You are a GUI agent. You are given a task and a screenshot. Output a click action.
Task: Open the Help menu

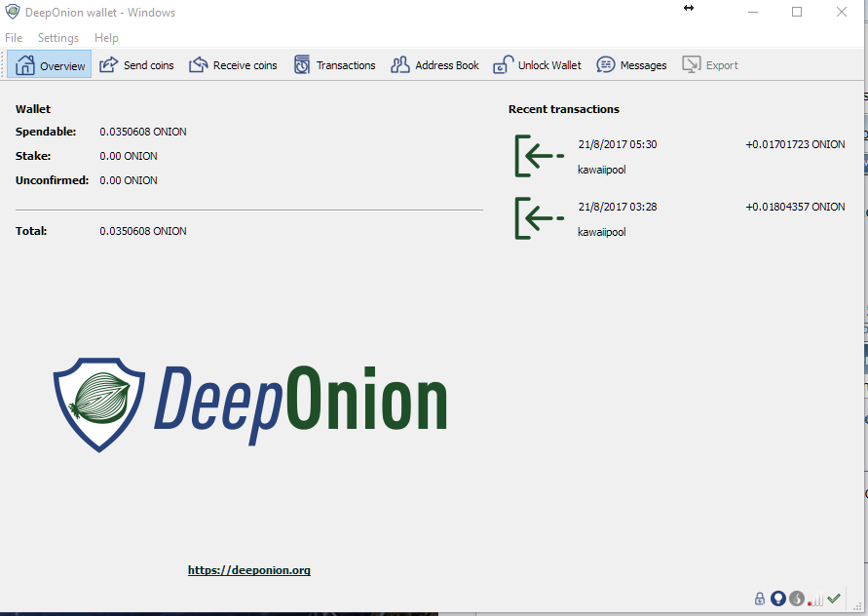pyautogui.click(x=106, y=38)
